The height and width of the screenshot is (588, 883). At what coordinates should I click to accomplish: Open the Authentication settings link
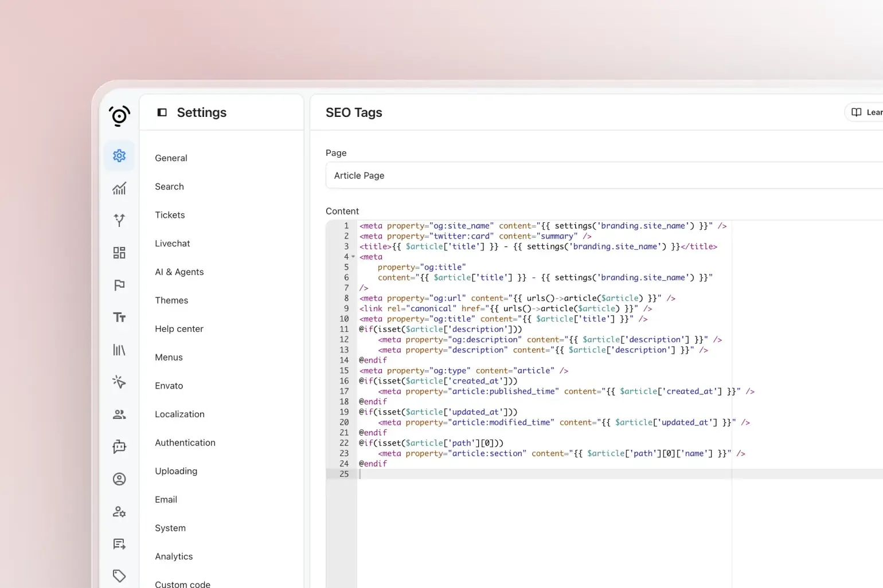(185, 442)
